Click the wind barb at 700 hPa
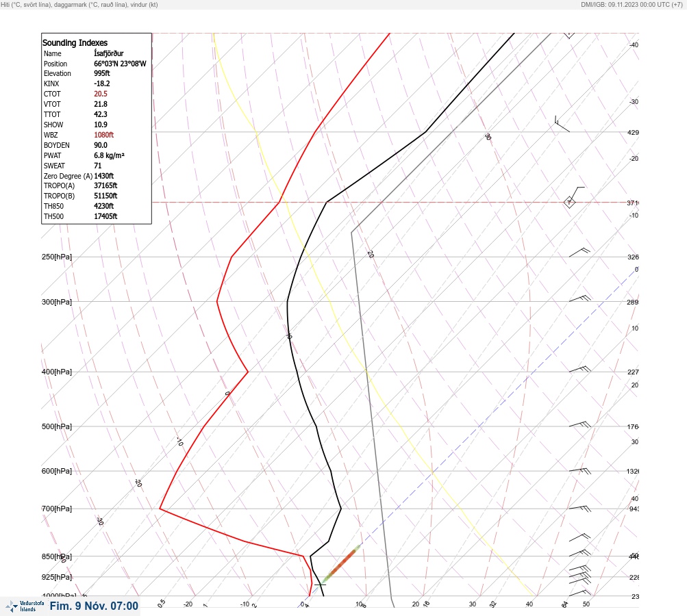Viewport: 687px width, 616px height. (579, 509)
